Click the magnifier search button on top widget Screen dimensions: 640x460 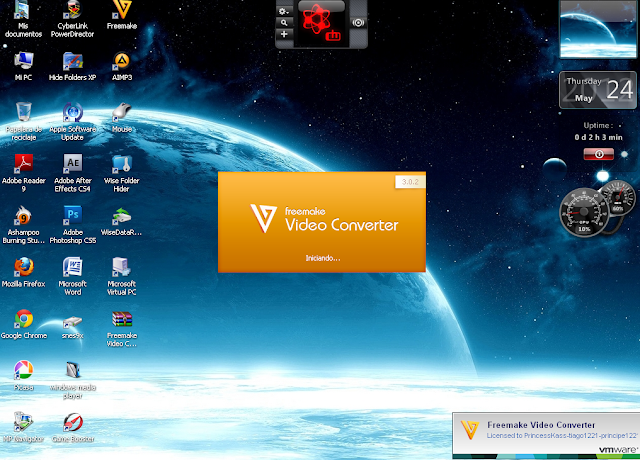pyautogui.click(x=284, y=23)
